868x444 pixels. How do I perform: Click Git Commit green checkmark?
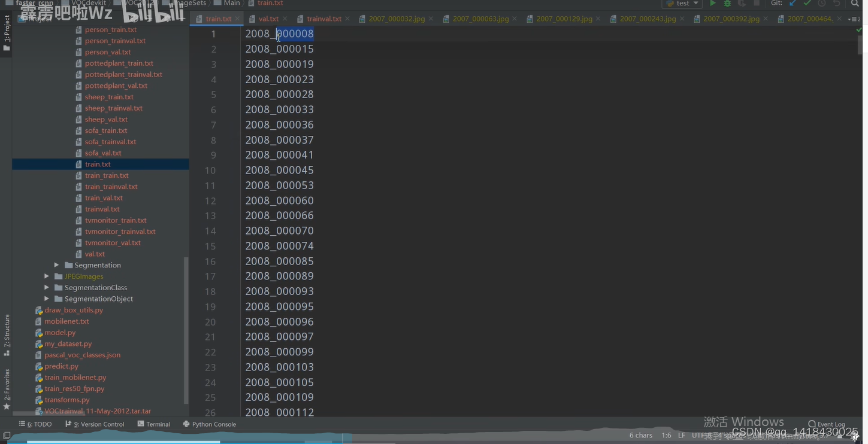(x=807, y=4)
